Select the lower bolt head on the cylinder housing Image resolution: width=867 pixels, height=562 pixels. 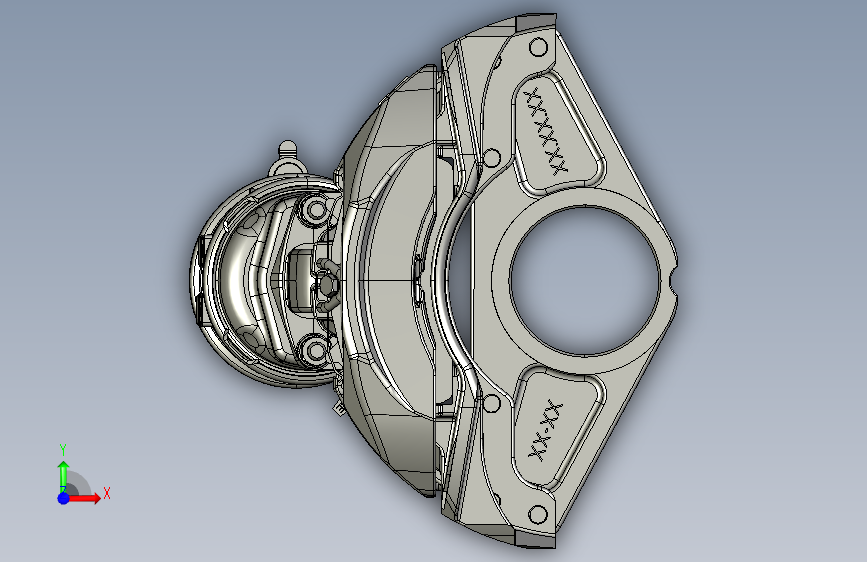pos(316,350)
